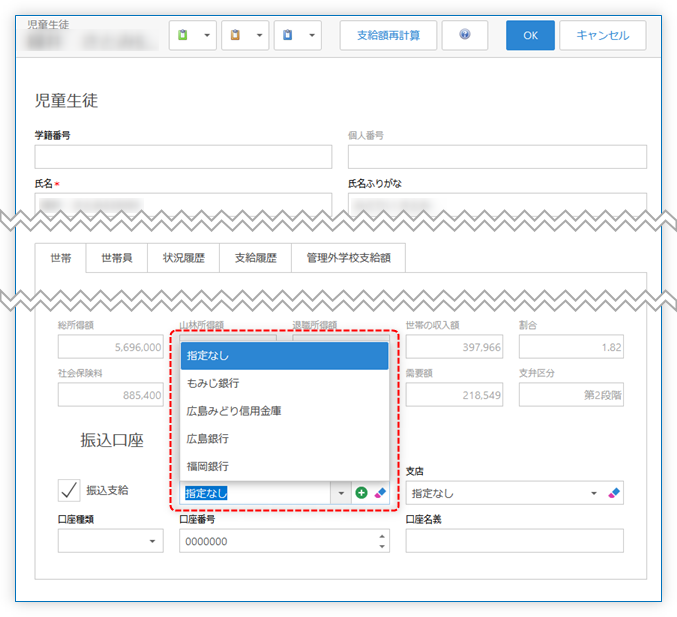Open the blue clipboard dropdown arrow
This screenshot has height=617, width=677.
(x=312, y=35)
